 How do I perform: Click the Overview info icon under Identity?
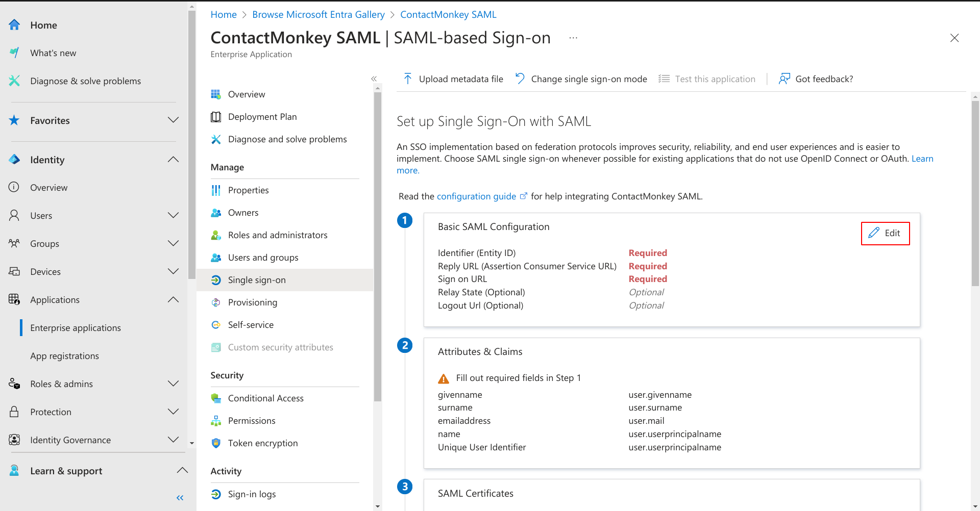[x=14, y=187]
